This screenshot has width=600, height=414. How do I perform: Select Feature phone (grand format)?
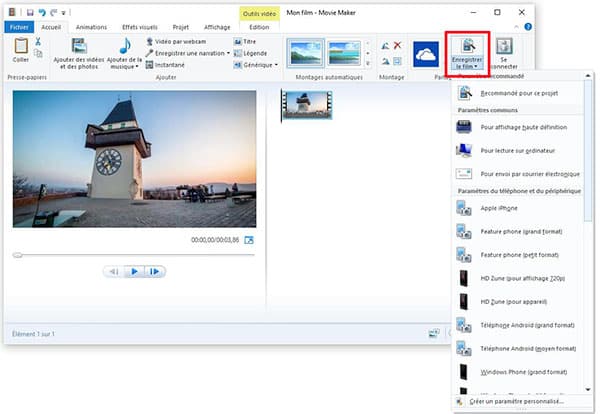(x=518, y=231)
